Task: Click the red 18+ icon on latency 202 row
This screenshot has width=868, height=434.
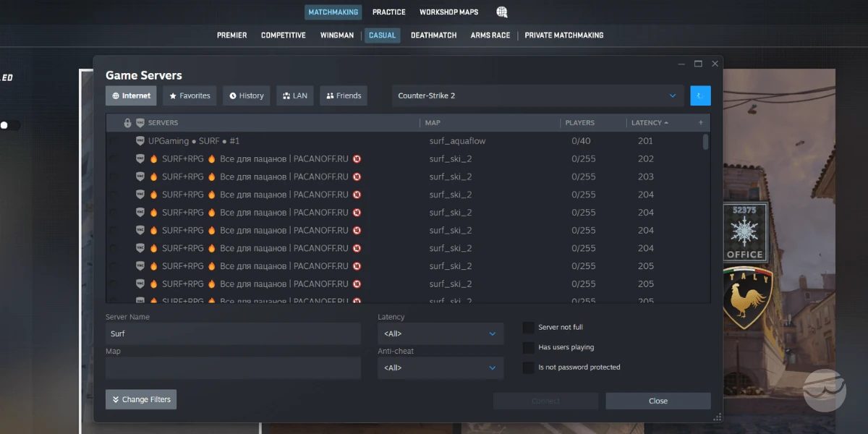Action: click(357, 159)
